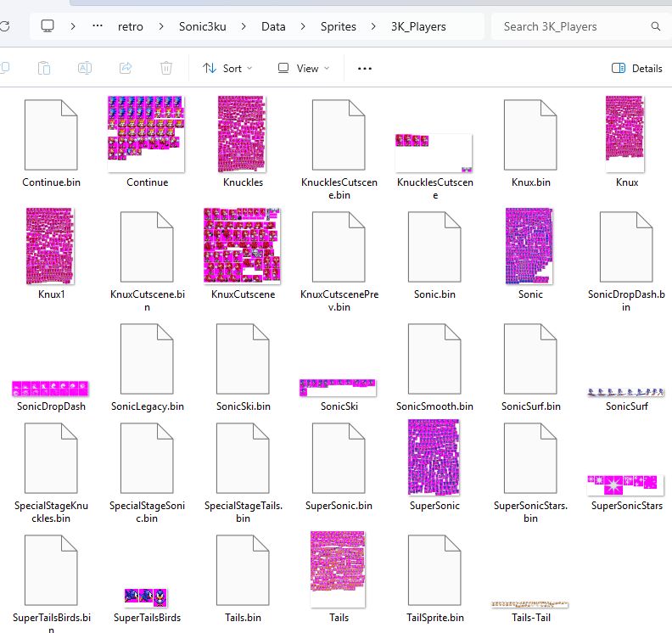Go to Sonic3ku folder in breadcrumb
The image size is (672, 633).
tap(202, 26)
